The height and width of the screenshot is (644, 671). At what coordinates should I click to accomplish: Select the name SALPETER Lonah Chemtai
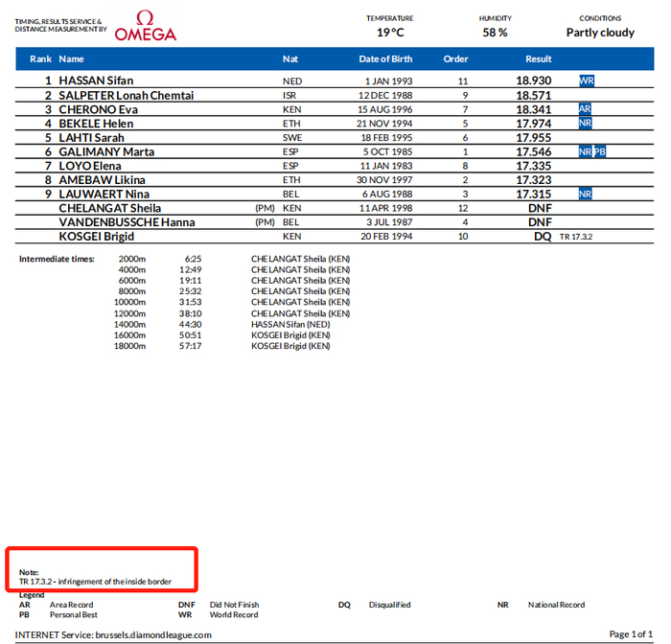127,95
